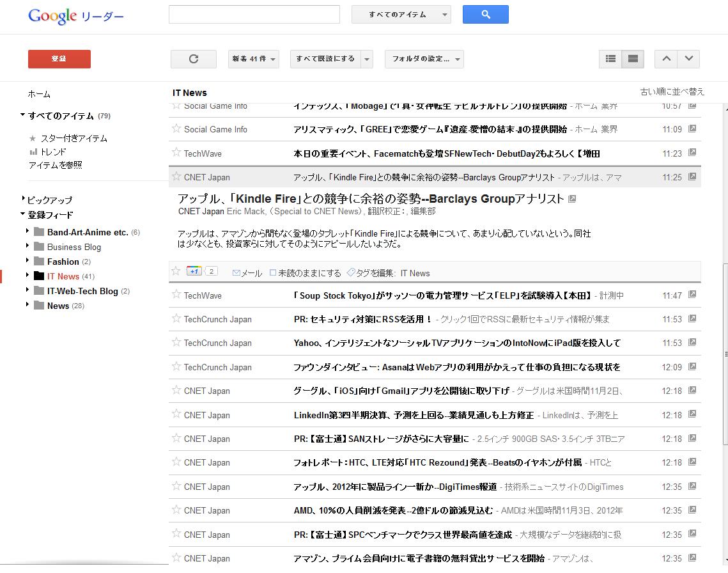
Task: Open original of Fujitsu SAN storage item
Action: (x=692, y=438)
